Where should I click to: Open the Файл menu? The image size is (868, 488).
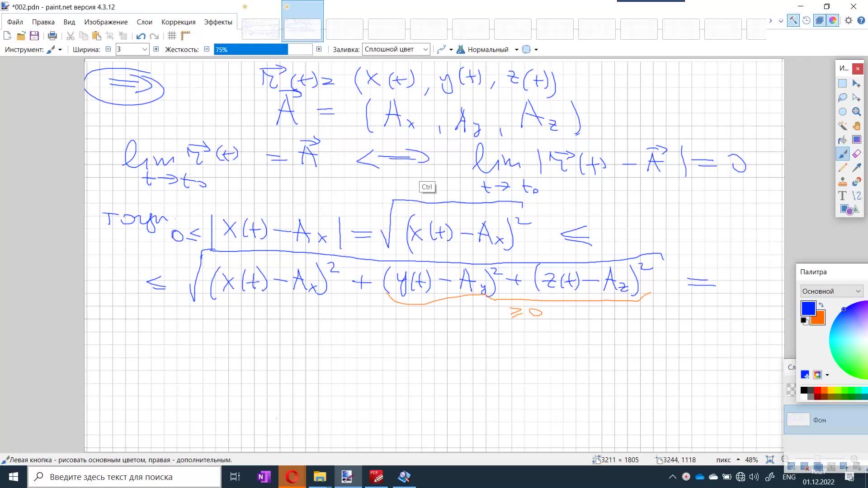(15, 22)
